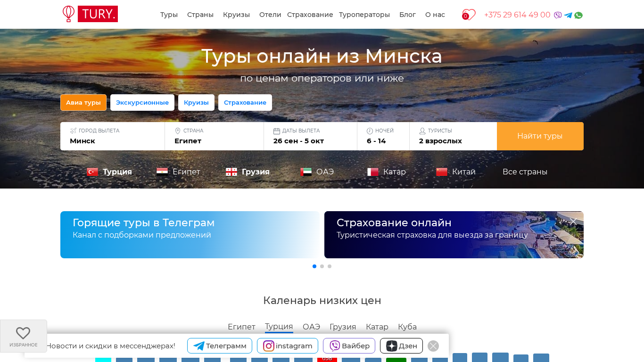Open the Туры menu item
Viewport: 644px width, 362px height.
pos(169,15)
